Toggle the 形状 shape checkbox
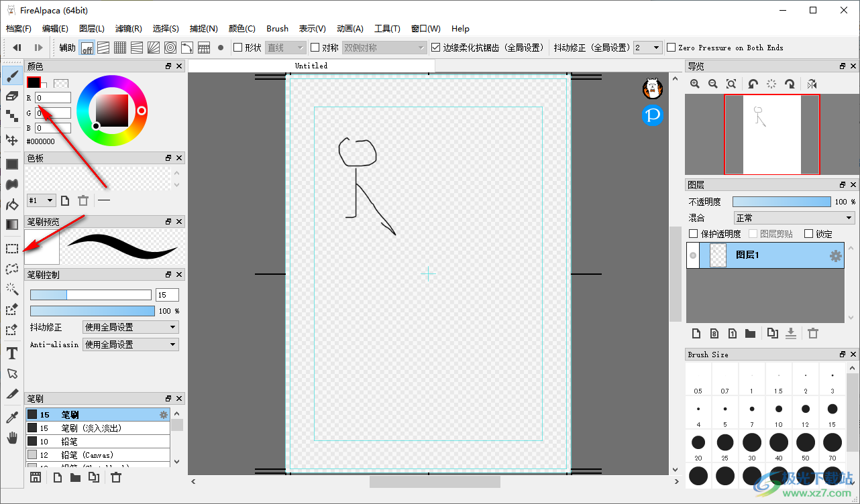Image resolution: width=860 pixels, height=504 pixels. click(237, 48)
